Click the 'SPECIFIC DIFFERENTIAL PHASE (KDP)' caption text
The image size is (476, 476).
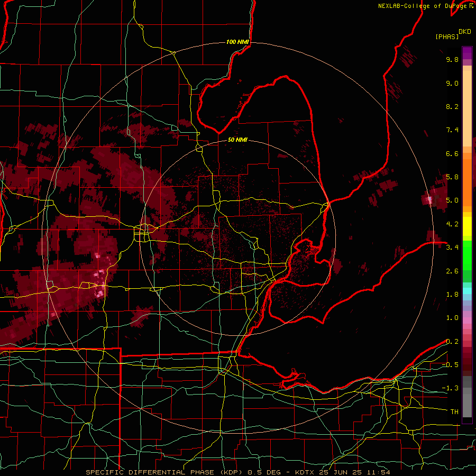click(164, 472)
